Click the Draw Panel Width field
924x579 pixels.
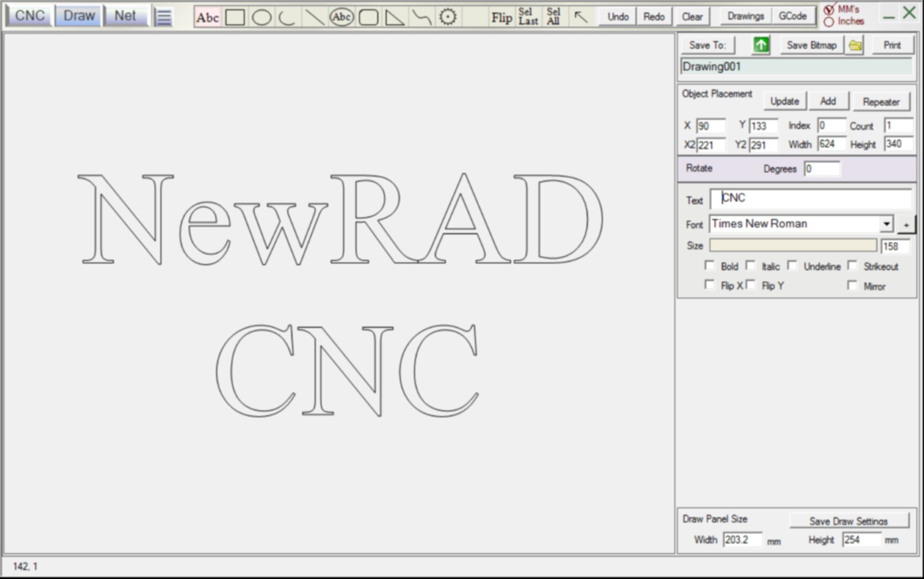742,540
